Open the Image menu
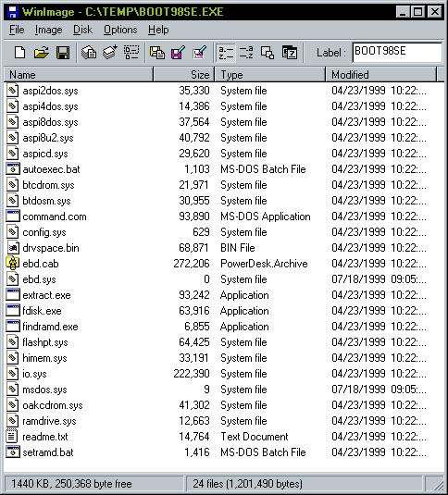 tap(49, 30)
